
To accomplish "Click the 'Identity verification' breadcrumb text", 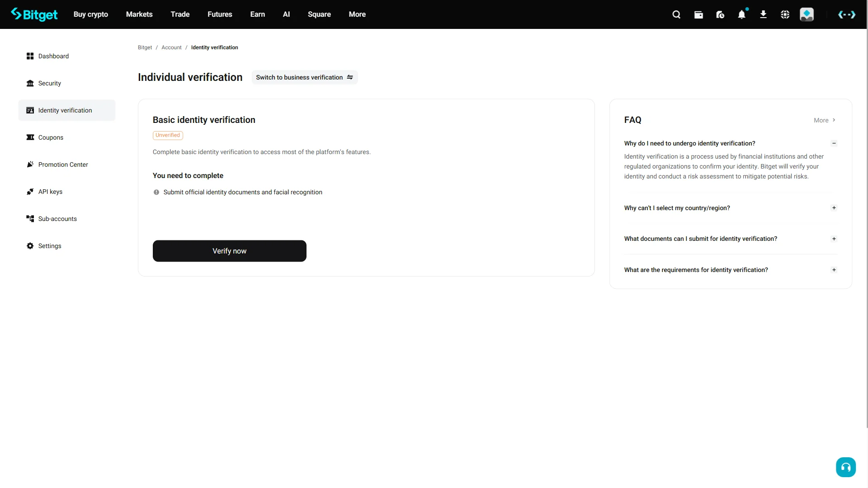I will point(214,47).
